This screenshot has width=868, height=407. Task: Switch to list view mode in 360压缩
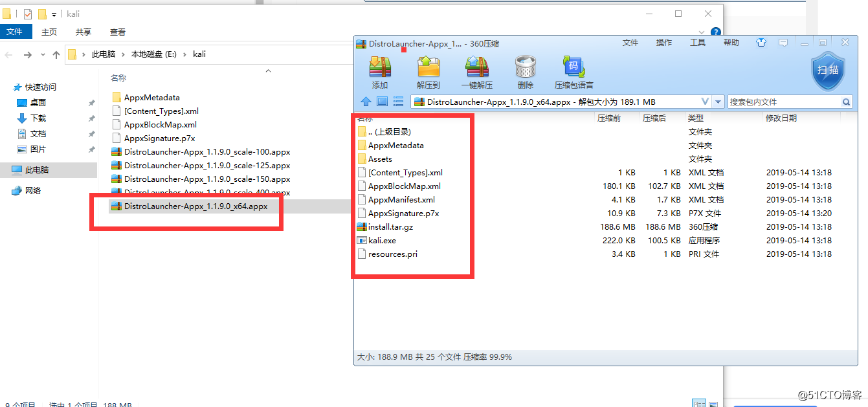tap(399, 102)
